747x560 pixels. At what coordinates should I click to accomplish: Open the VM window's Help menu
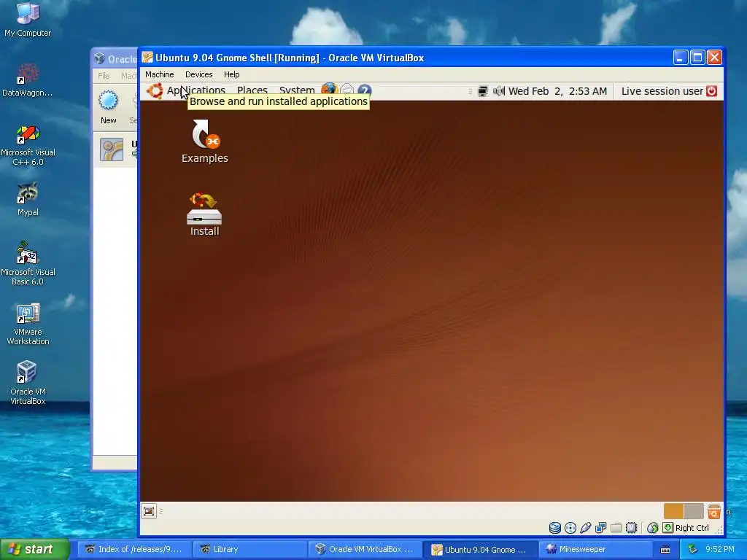pyautogui.click(x=231, y=74)
